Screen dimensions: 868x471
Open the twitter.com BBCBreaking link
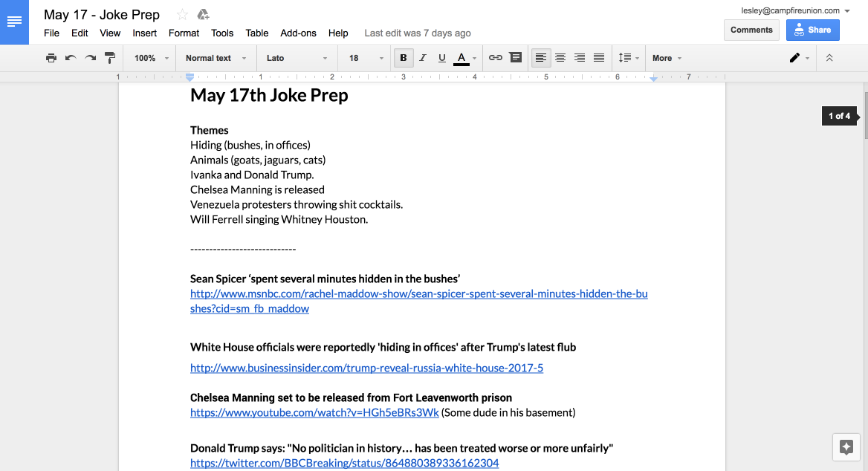click(344, 463)
